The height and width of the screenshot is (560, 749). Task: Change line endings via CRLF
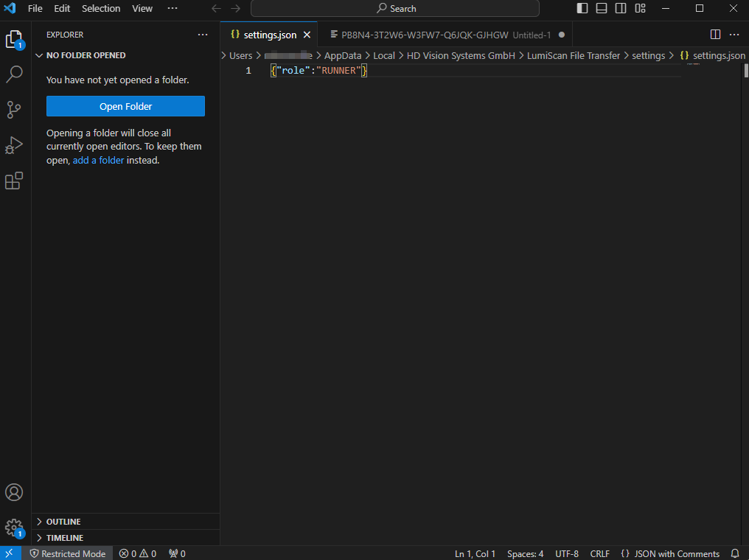point(599,553)
